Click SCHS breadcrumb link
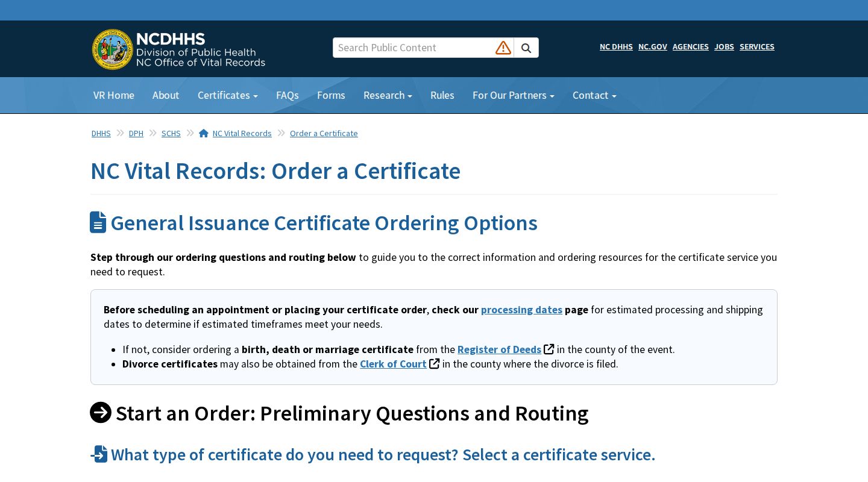 point(171,133)
